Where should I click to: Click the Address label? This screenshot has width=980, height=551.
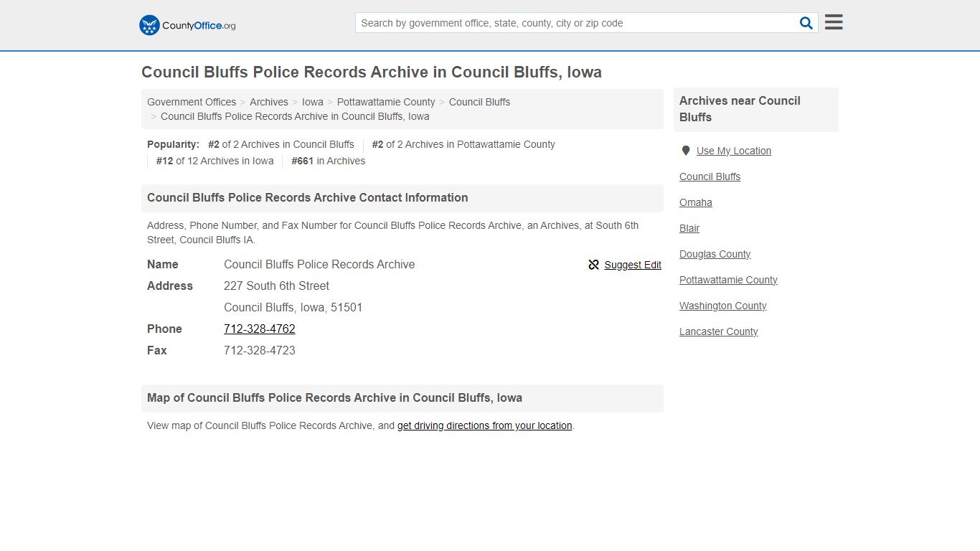click(170, 286)
